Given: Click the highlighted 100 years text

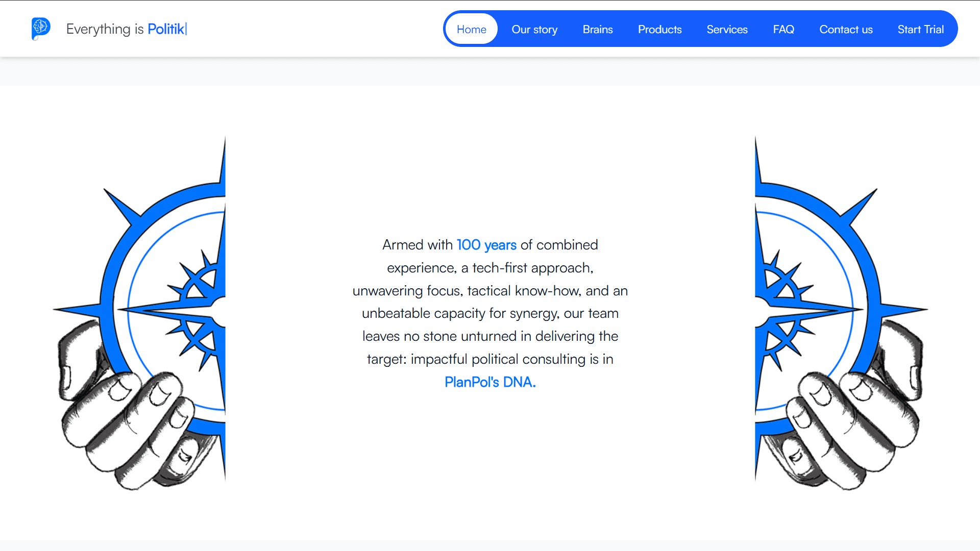Looking at the screenshot, I should pos(486,245).
